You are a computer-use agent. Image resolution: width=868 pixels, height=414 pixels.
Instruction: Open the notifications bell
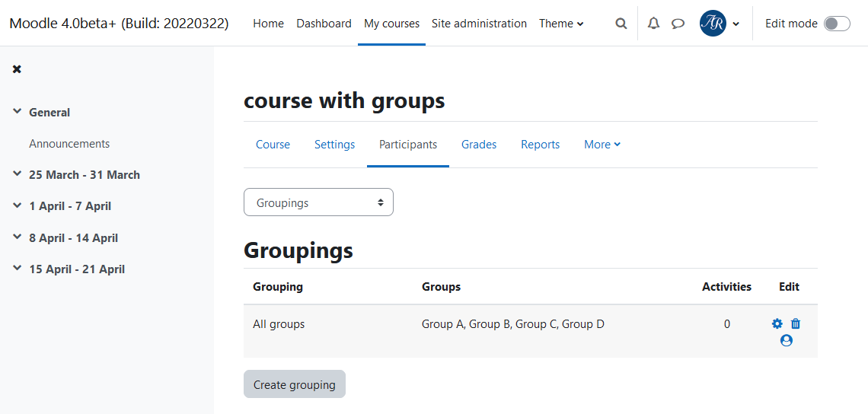click(x=654, y=24)
